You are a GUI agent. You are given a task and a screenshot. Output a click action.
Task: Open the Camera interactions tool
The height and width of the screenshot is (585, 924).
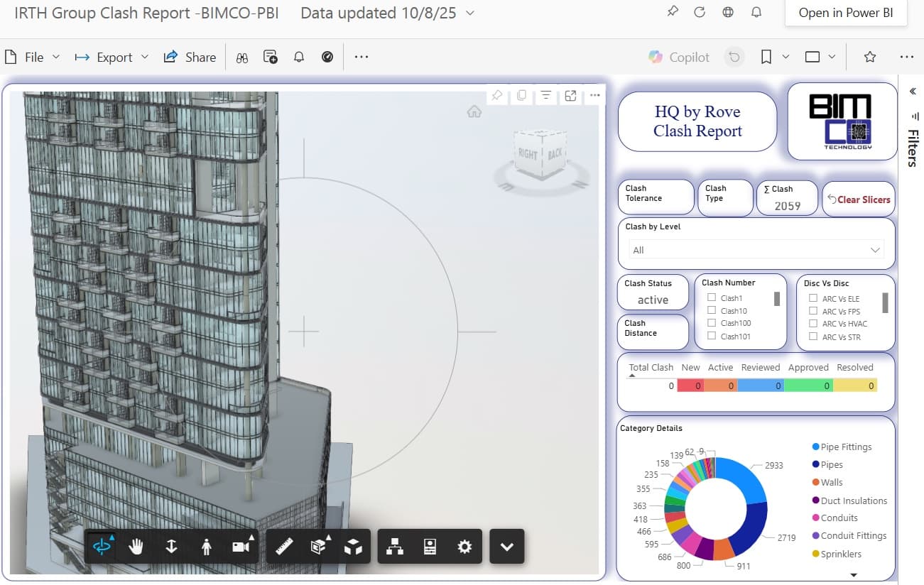pyautogui.click(x=241, y=546)
